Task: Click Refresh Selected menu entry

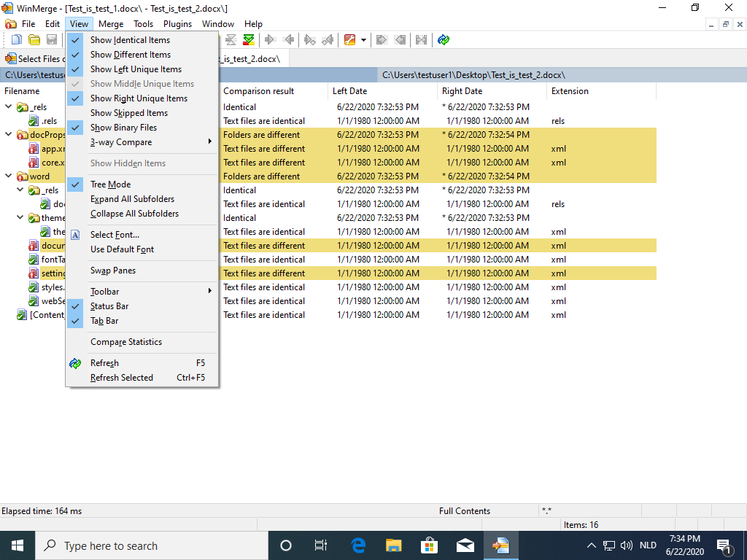Action: click(142, 378)
